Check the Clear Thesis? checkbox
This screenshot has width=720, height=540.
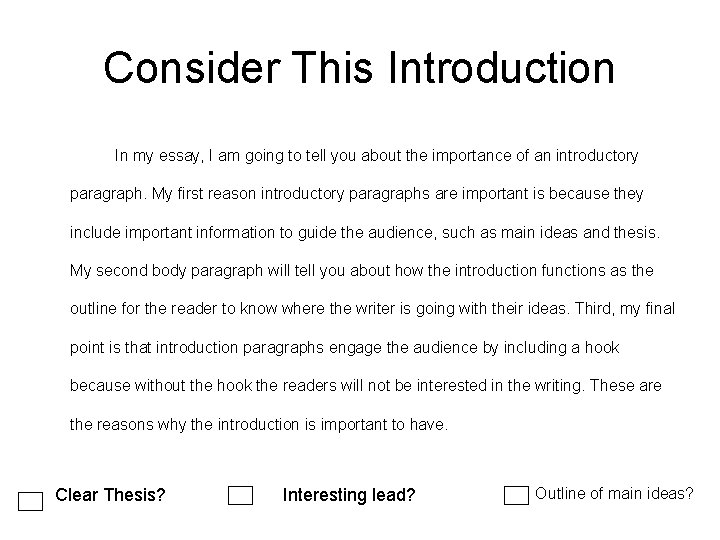pyautogui.click(x=30, y=501)
